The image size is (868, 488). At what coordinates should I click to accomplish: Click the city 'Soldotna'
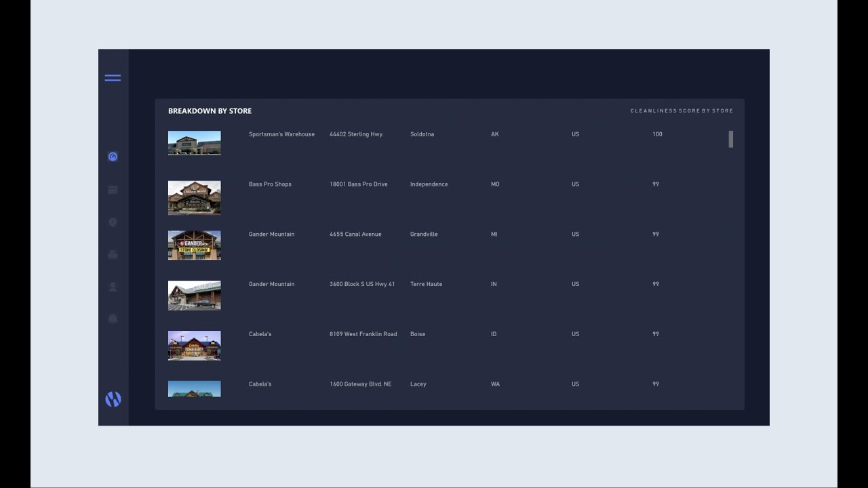(x=422, y=134)
